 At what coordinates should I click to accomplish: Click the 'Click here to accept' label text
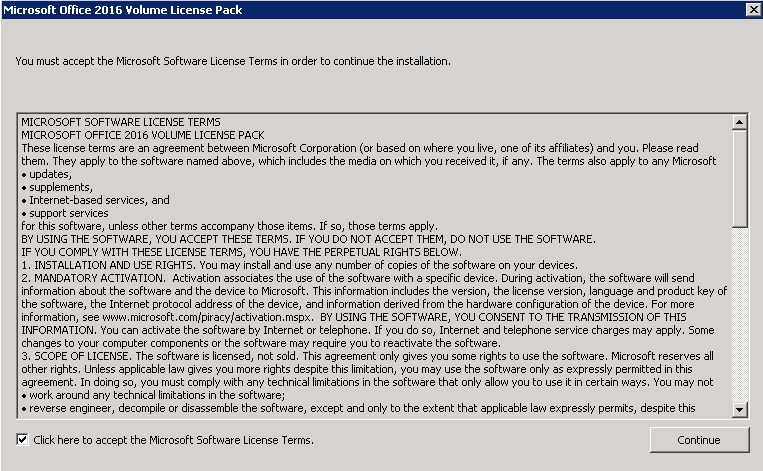[173, 440]
